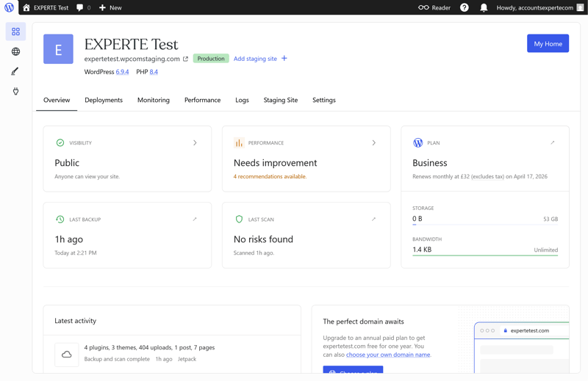Click the Add staging site link
588x381 pixels.
(255, 59)
